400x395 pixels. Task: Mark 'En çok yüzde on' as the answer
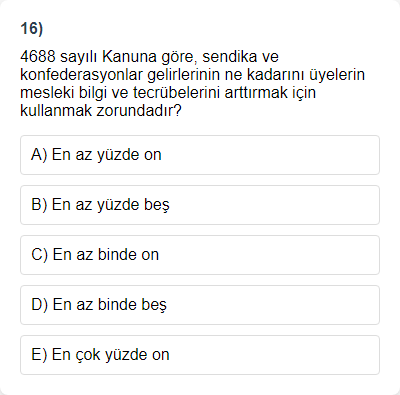pyautogui.click(x=200, y=355)
